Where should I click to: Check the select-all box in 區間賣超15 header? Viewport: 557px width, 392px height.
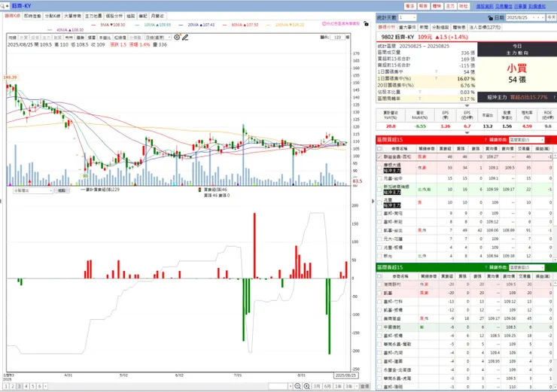[x=379, y=276]
